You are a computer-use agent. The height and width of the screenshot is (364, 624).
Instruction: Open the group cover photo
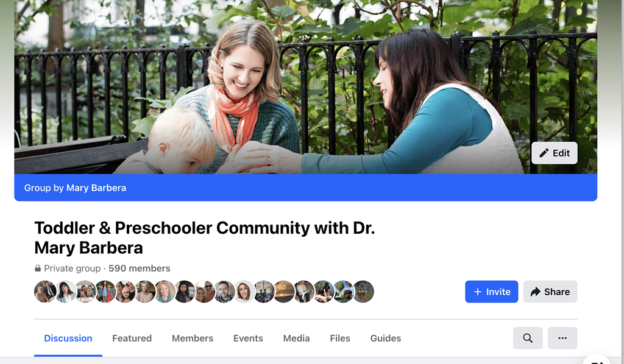coord(306,86)
